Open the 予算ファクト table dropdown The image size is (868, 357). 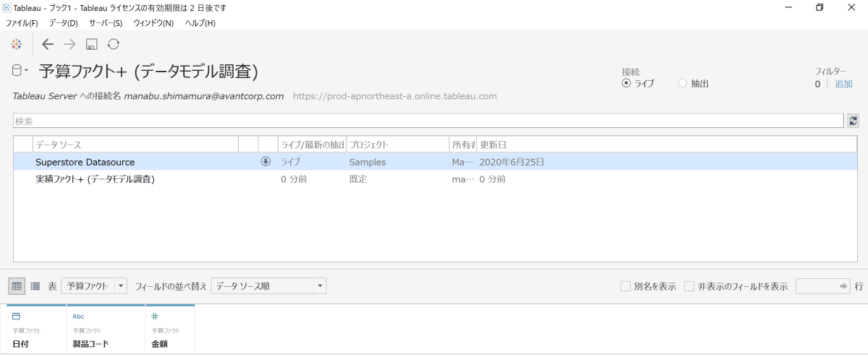[x=95, y=286]
